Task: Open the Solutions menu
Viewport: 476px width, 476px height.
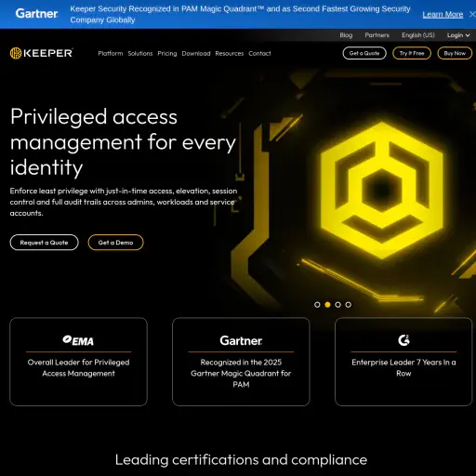Action: click(140, 53)
